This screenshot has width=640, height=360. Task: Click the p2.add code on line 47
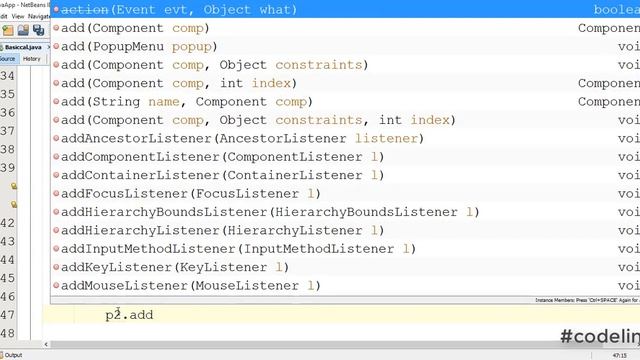coord(129,315)
